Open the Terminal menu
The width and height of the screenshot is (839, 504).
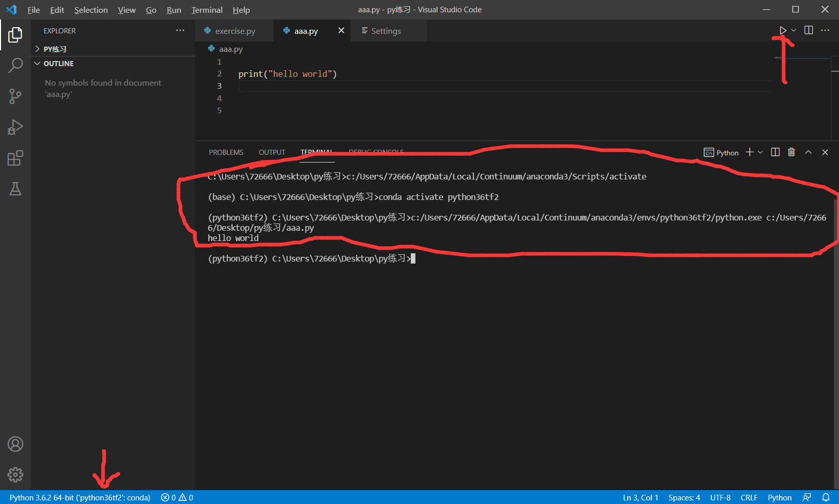[x=207, y=10]
